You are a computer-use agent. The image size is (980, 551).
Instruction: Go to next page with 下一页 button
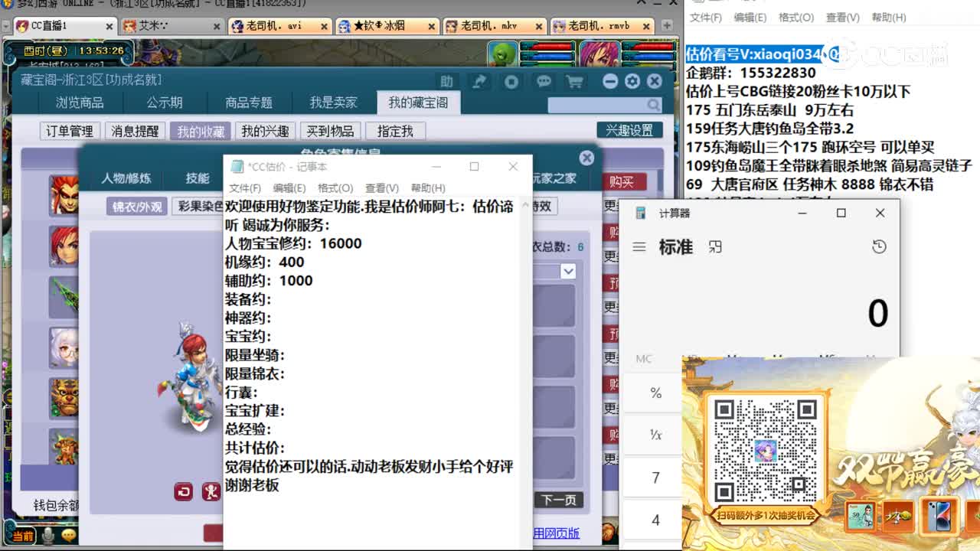click(x=559, y=500)
